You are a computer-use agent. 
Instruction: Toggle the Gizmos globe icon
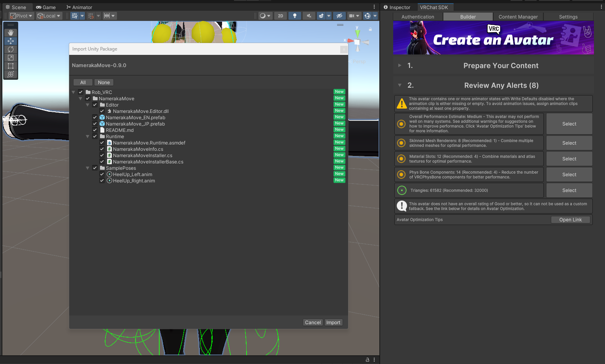pyautogui.click(x=368, y=16)
